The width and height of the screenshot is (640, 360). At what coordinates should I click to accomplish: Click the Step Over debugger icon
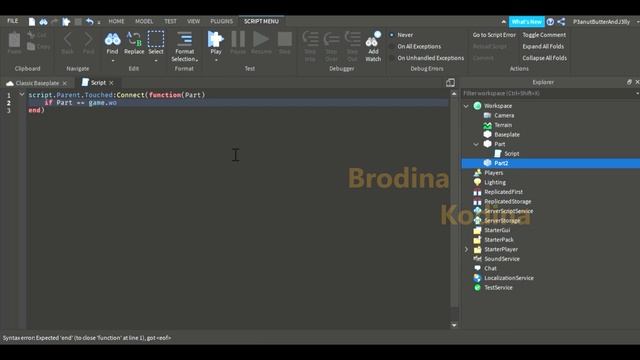(x=331, y=39)
